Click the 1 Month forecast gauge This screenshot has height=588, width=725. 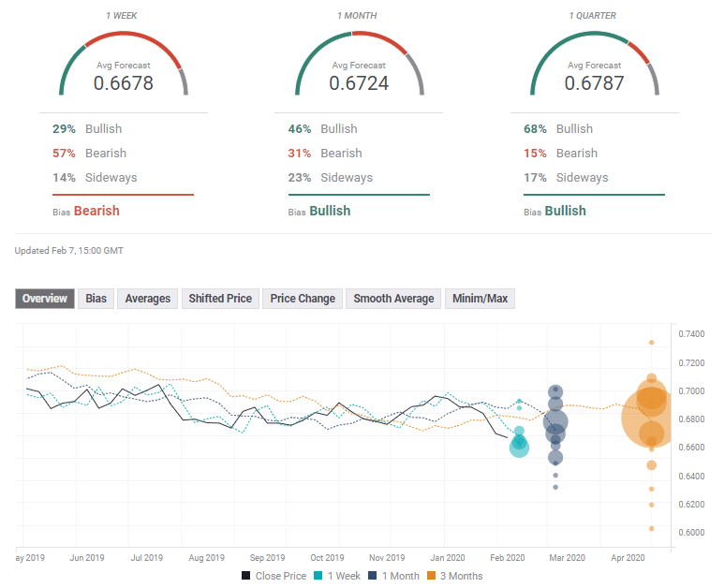(359, 66)
